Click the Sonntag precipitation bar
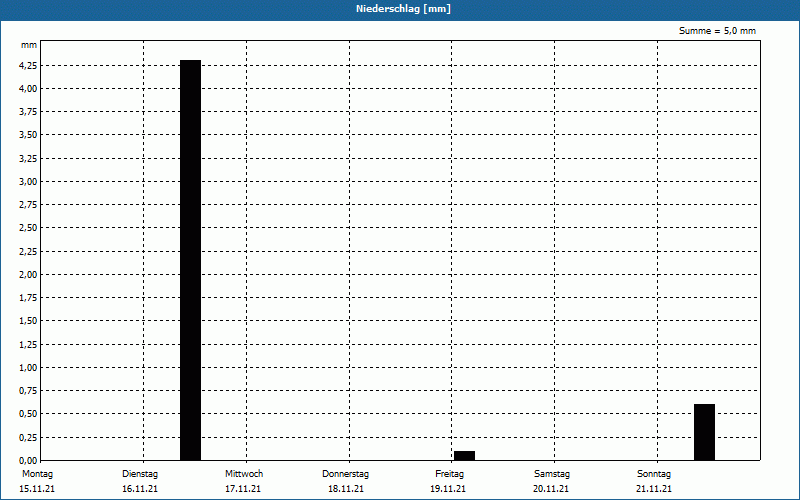 tap(704, 432)
